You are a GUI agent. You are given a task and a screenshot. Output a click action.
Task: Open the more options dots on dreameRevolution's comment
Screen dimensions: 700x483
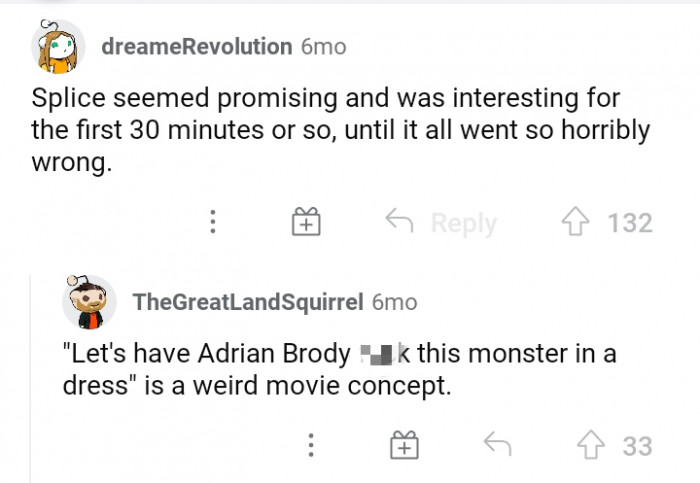pos(212,222)
